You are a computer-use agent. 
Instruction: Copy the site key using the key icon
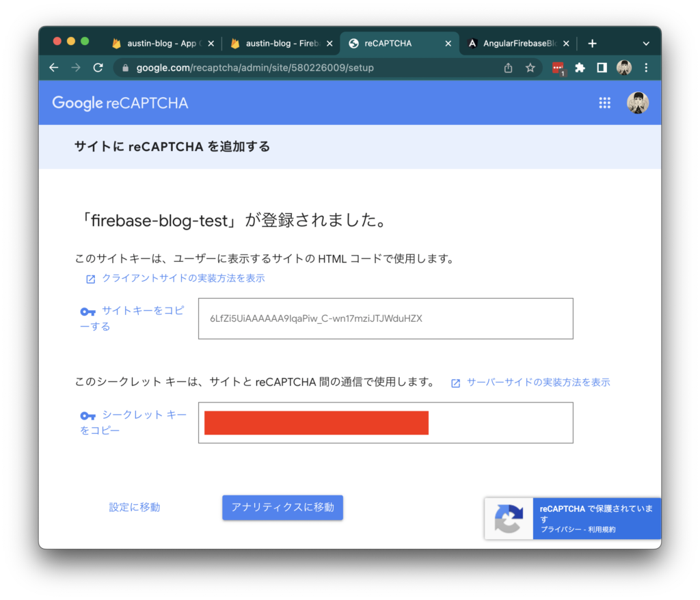88,310
